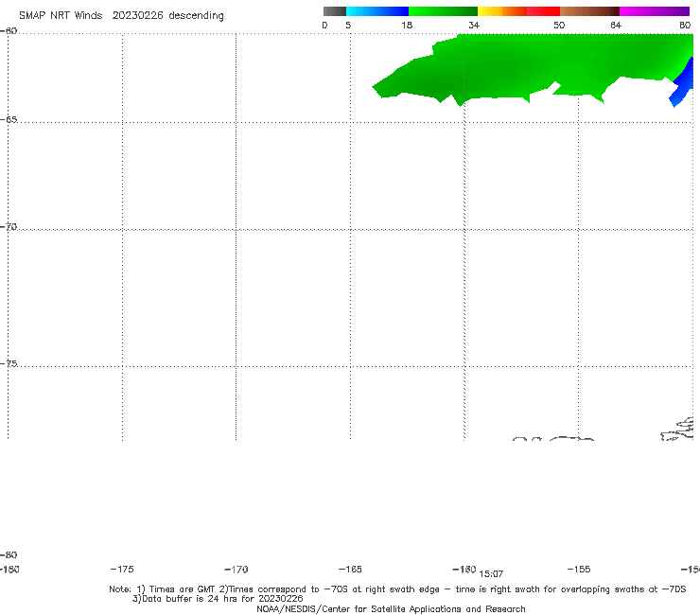700x615 pixels.
Task: Click the latitude label '-75'
Action: (9, 363)
